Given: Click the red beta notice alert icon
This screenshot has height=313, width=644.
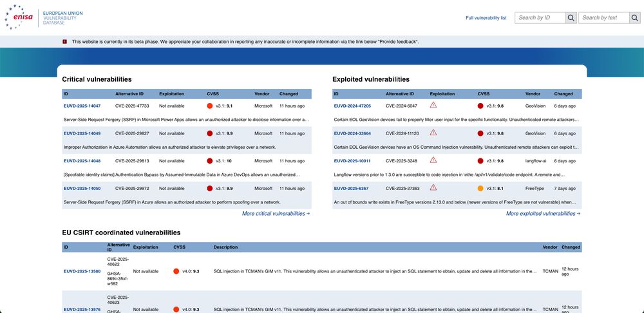Looking at the screenshot, I should point(64,41).
